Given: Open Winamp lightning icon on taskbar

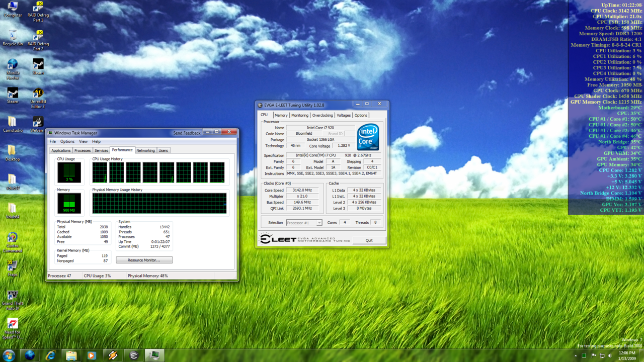Looking at the screenshot, I should (x=113, y=355).
